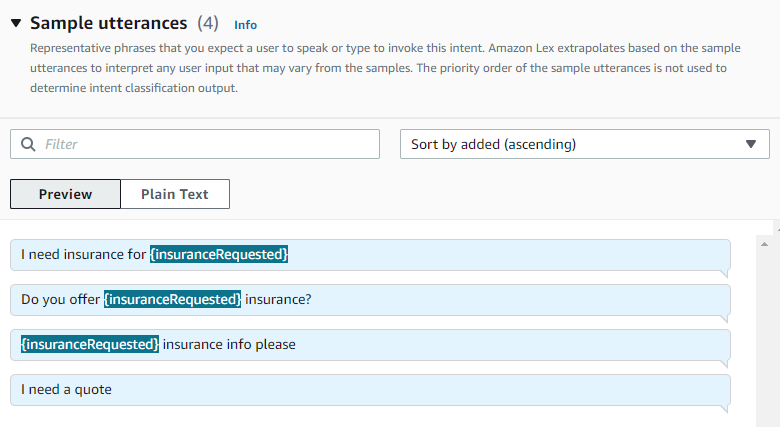Select the "I need a quote" utterance
Screen dimensions: 780x427
[x=66, y=389]
